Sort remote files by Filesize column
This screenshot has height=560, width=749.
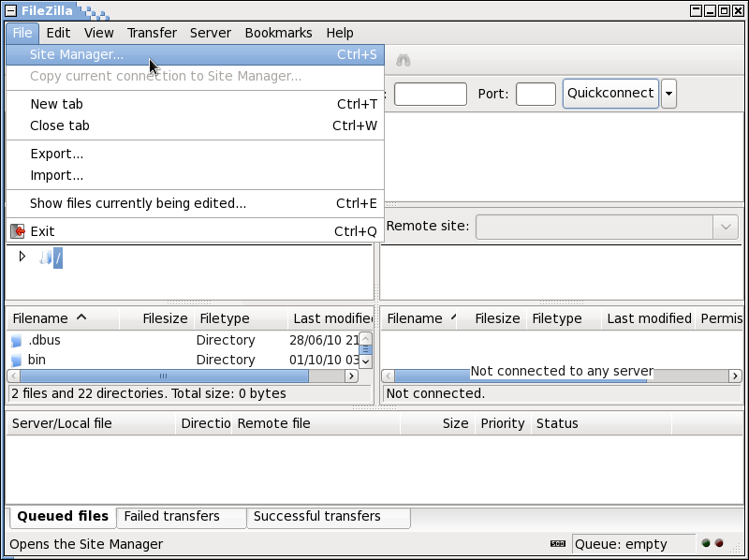tap(492, 318)
